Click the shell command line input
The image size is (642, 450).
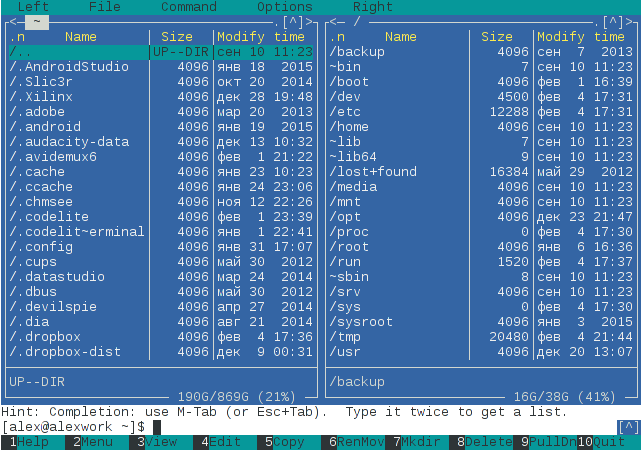coord(385,427)
